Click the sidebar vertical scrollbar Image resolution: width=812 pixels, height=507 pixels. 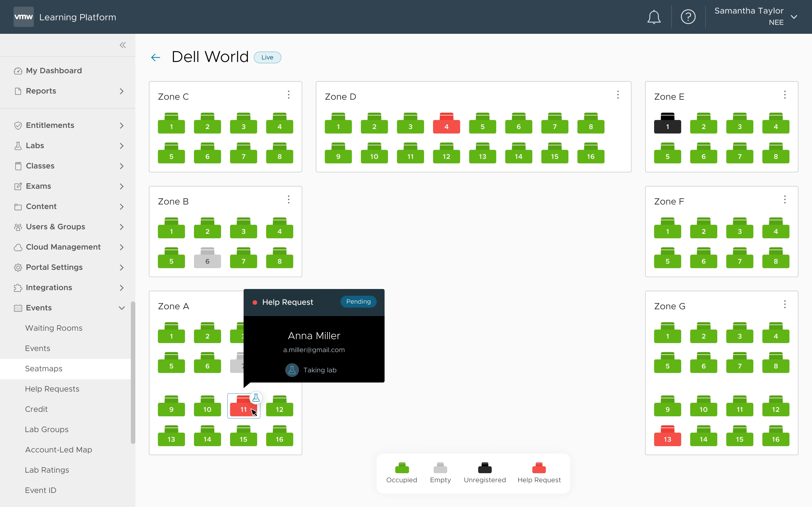[133, 372]
